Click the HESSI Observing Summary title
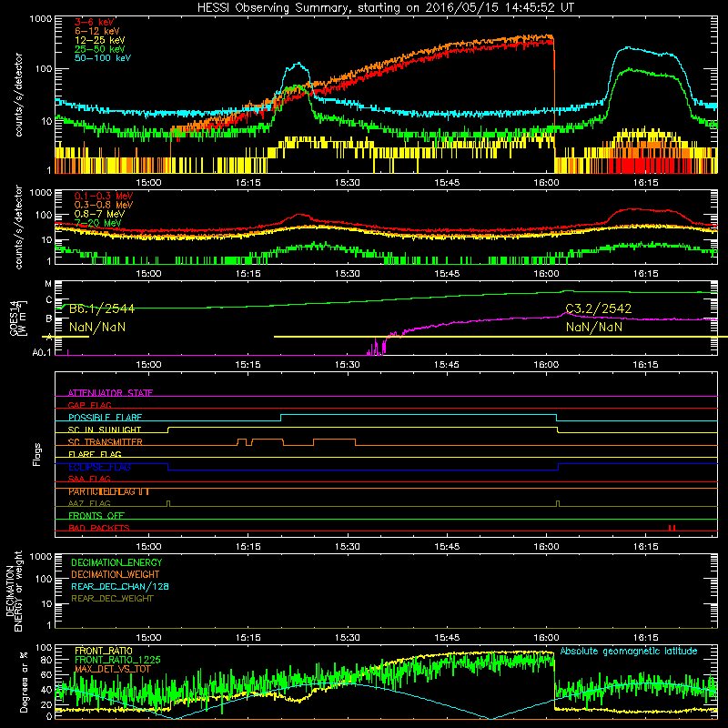The height and width of the screenshot is (728, 728). click(385, 7)
